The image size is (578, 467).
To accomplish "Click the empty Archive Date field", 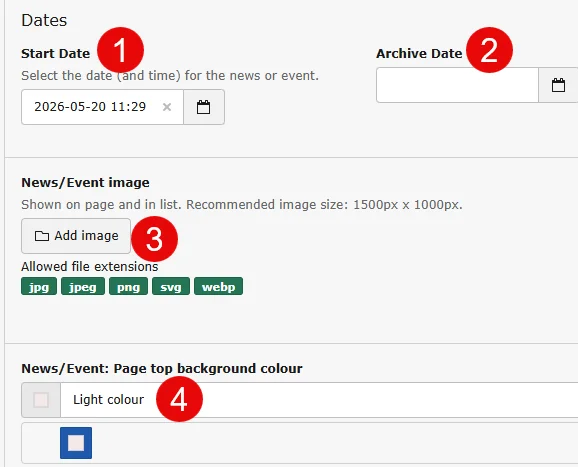I will click(x=457, y=85).
